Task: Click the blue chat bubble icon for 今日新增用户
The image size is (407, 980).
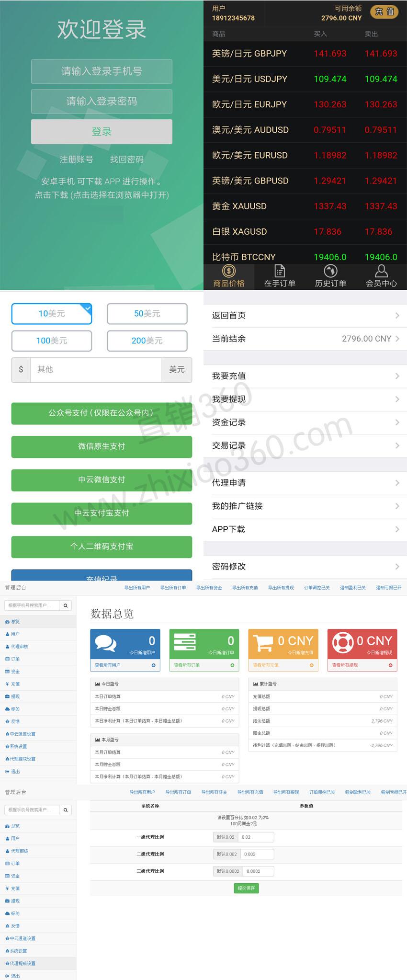Action: [105, 643]
